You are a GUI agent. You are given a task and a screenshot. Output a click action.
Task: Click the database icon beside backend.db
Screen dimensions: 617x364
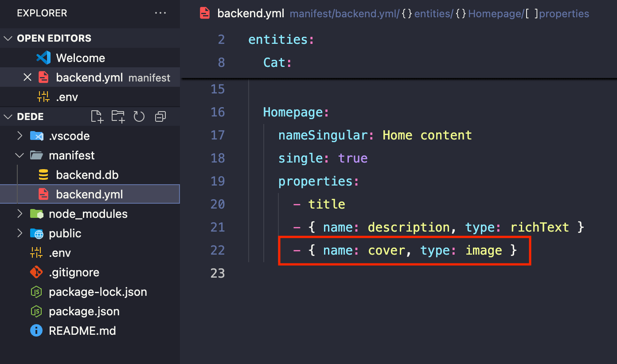tap(43, 174)
